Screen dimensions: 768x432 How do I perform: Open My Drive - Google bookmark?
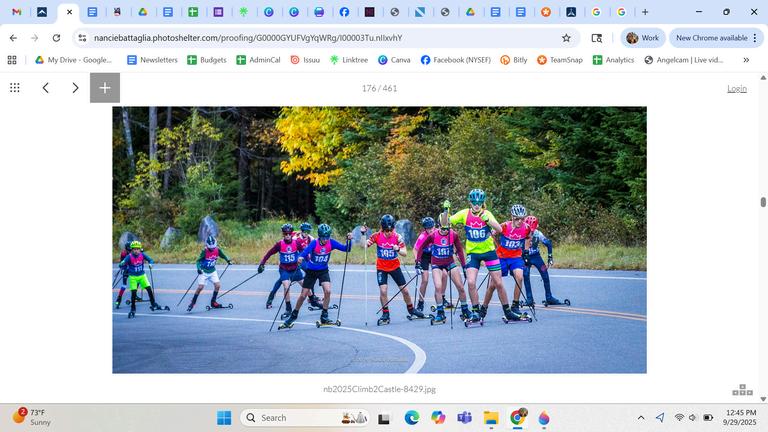[x=73, y=60]
